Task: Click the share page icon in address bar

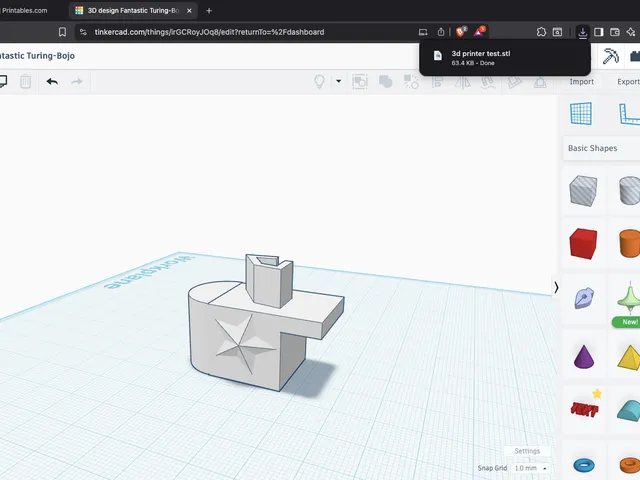Action: pyautogui.click(x=441, y=32)
